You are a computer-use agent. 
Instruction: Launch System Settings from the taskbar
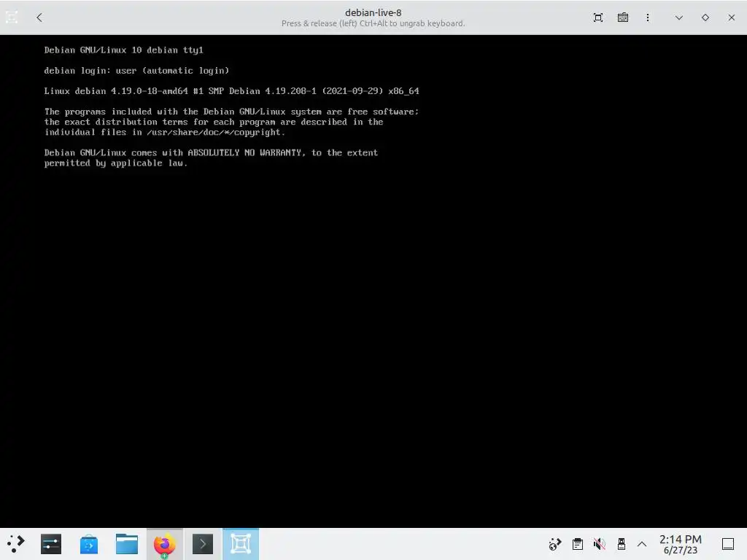point(51,544)
